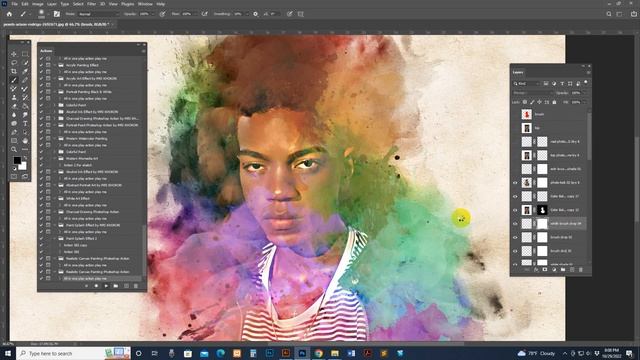The width and height of the screenshot is (640, 360).
Task: Select Abstract Portrait Art by MRS KHOKON set
Action: pos(93,185)
